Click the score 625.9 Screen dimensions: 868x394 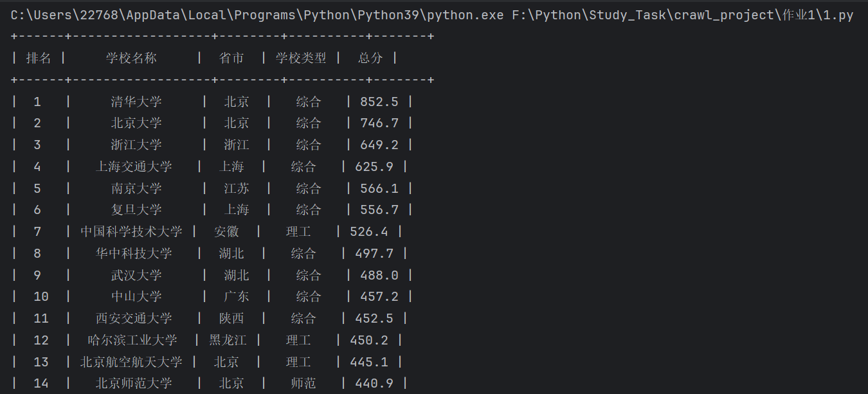coord(374,166)
